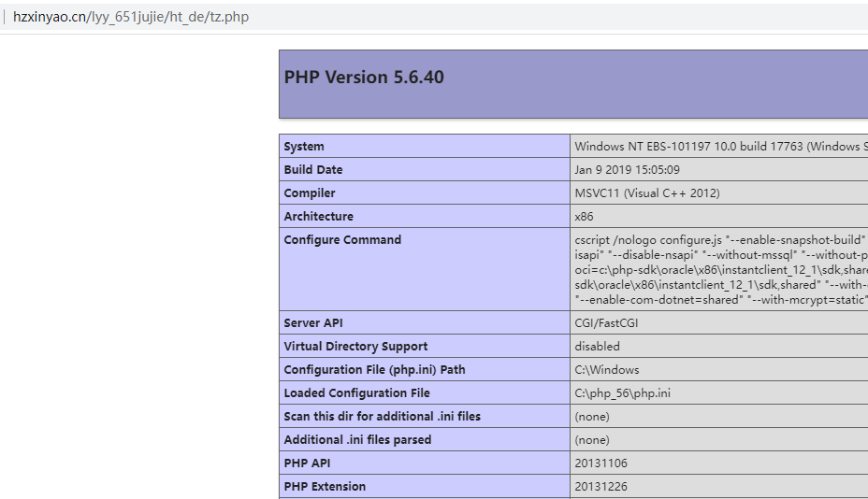Click (none) in the Additional .ini files parsed row
868x499 pixels.
coord(591,440)
